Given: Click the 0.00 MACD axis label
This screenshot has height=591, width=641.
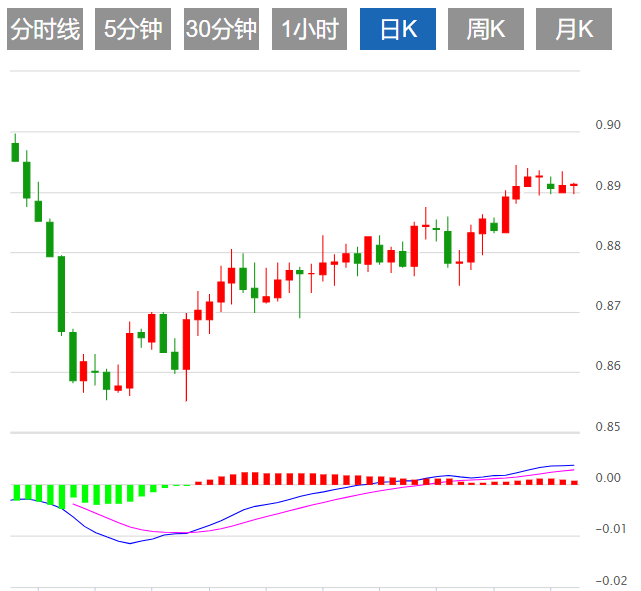Looking at the screenshot, I should coord(608,478).
